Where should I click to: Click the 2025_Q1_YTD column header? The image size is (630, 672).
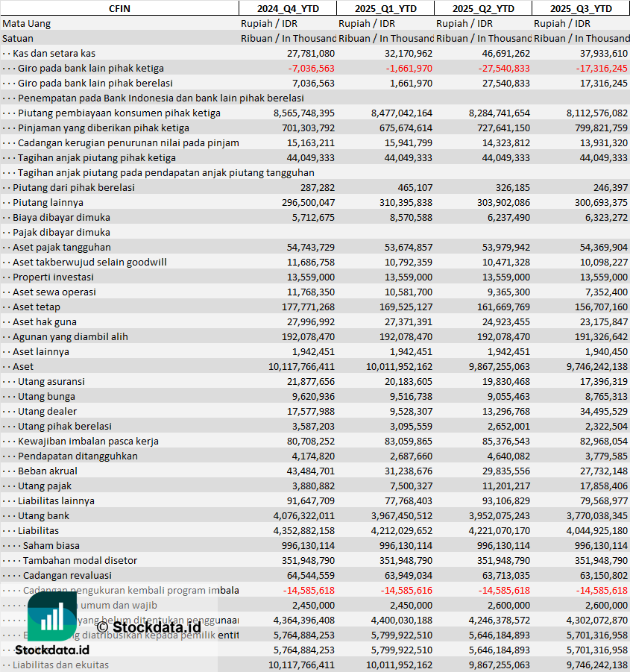click(x=385, y=8)
